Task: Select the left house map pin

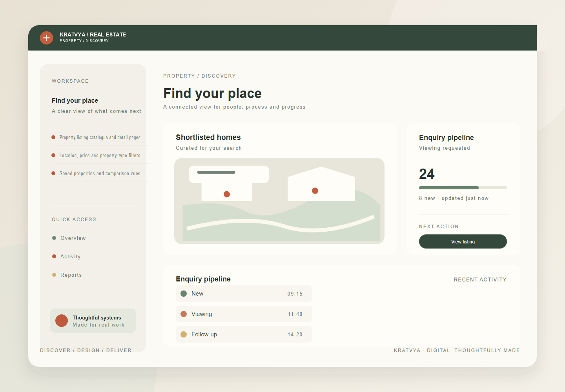Action: [x=227, y=194]
